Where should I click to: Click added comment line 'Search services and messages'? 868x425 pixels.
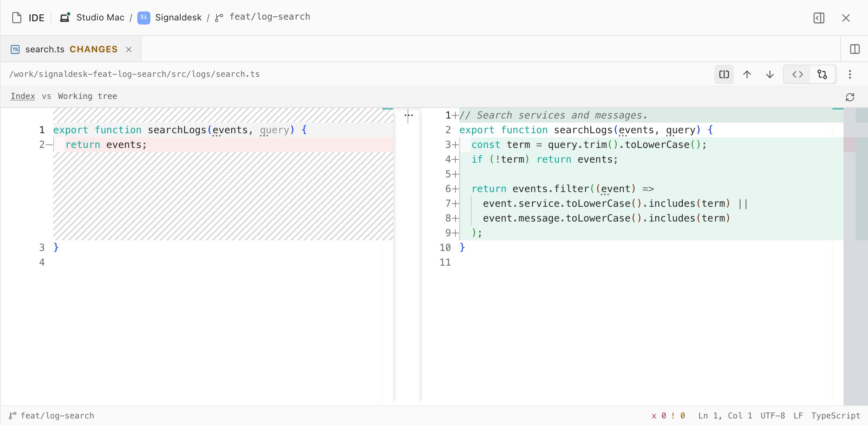point(651,115)
